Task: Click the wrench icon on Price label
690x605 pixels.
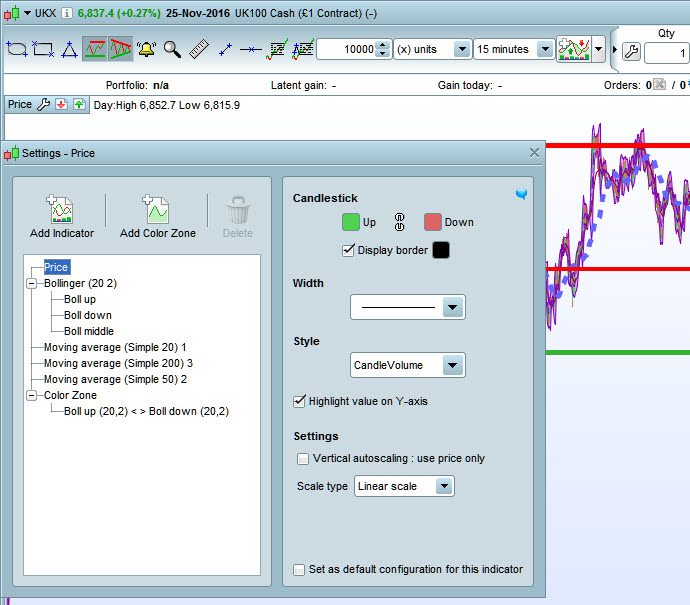Action: pos(43,104)
